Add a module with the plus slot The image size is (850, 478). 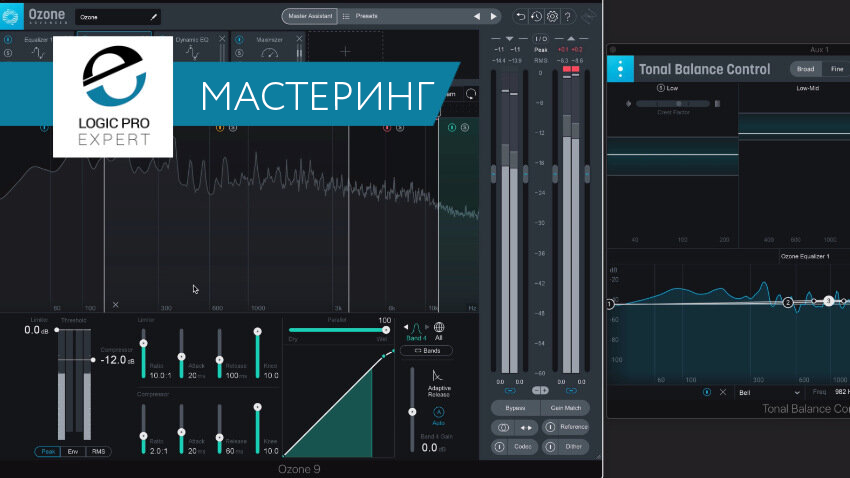[345, 51]
